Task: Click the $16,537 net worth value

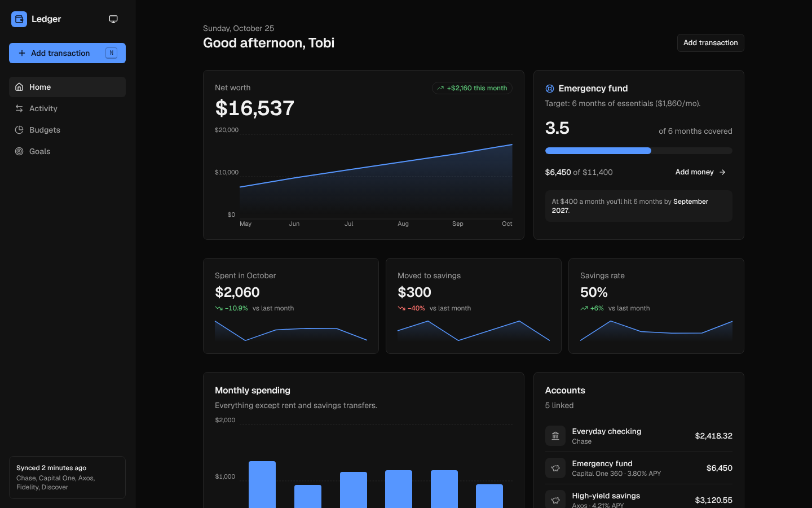Action: (255, 108)
